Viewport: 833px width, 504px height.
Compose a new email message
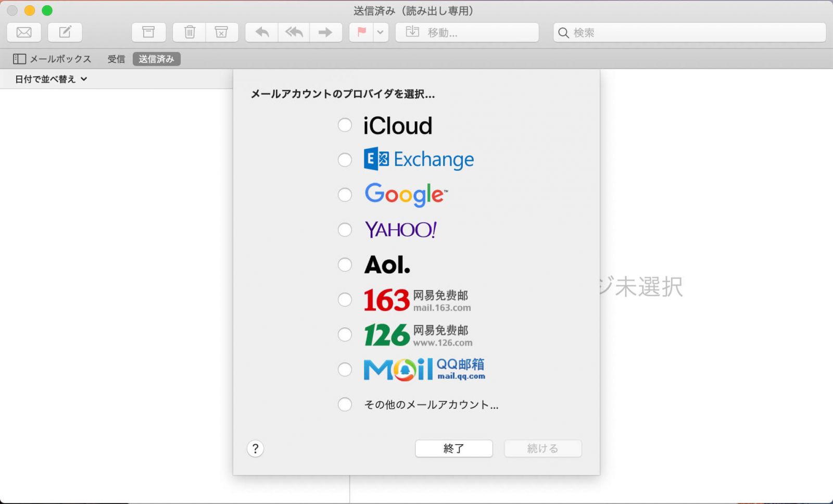tap(65, 32)
